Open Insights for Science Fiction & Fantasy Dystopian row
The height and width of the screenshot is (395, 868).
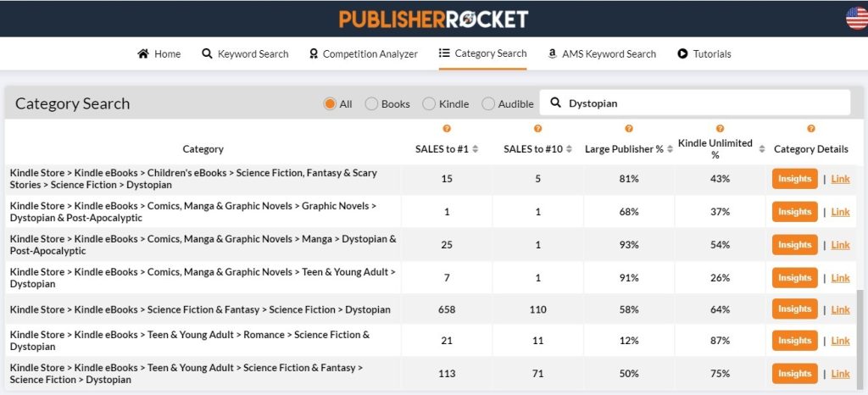click(794, 309)
